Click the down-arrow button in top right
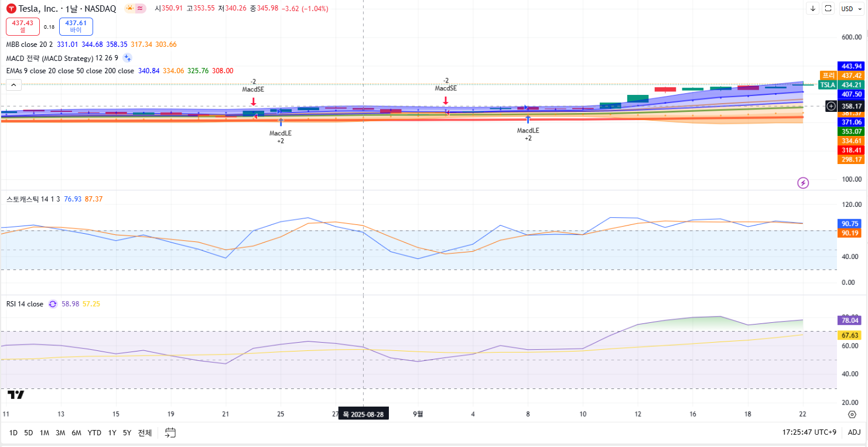The height and width of the screenshot is (447, 868). click(x=814, y=8)
